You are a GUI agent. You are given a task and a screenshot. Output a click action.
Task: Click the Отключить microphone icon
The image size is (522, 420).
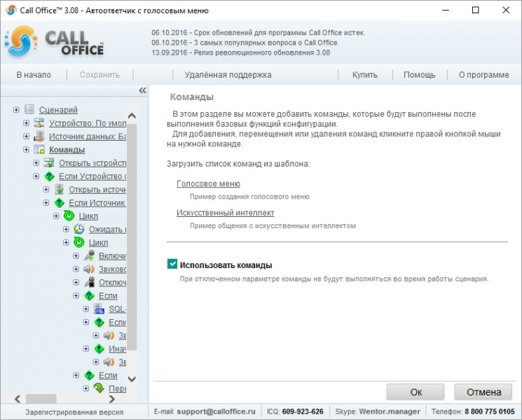click(89, 282)
